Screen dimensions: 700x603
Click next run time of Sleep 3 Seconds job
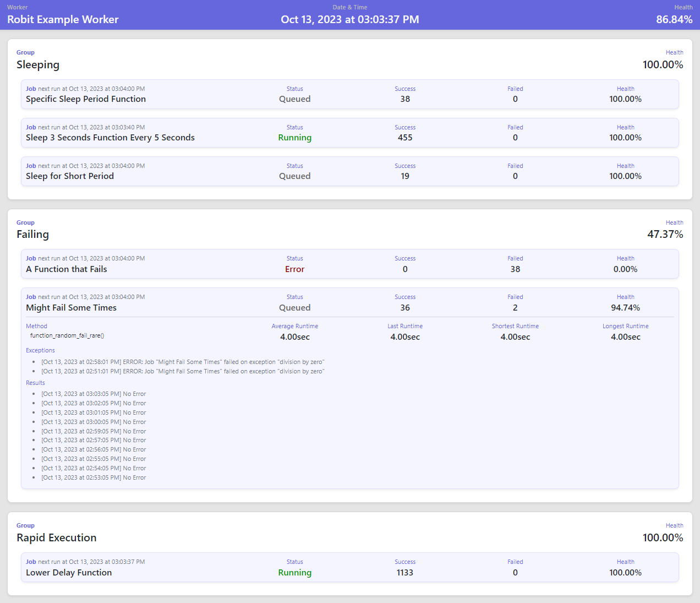coord(91,128)
